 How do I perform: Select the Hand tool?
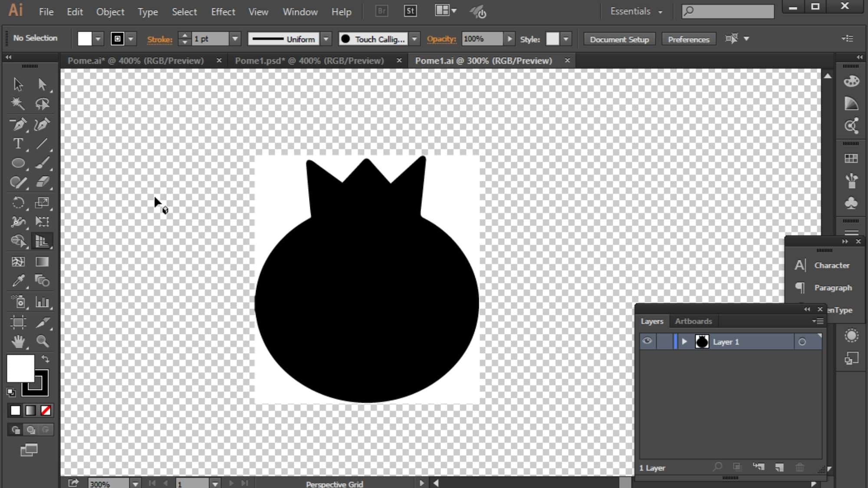[18, 342]
